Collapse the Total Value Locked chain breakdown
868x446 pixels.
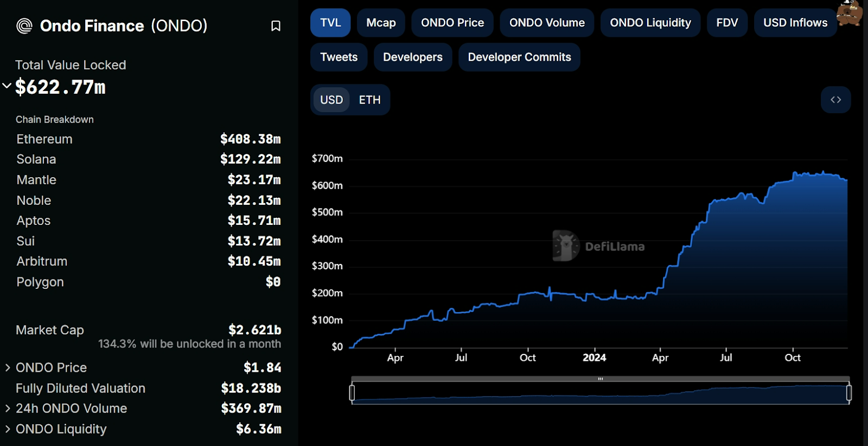coord(7,86)
